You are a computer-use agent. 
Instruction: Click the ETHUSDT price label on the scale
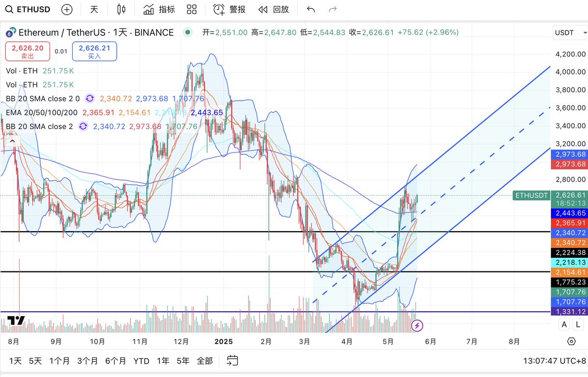coord(532,195)
